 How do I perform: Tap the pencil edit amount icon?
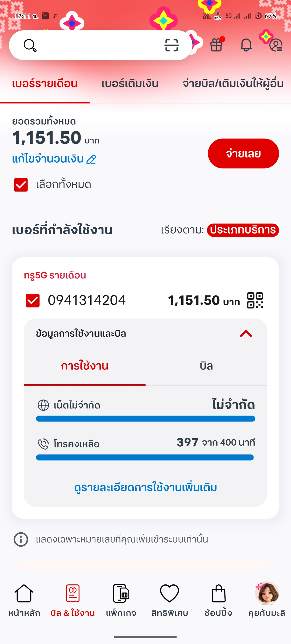[x=91, y=159]
